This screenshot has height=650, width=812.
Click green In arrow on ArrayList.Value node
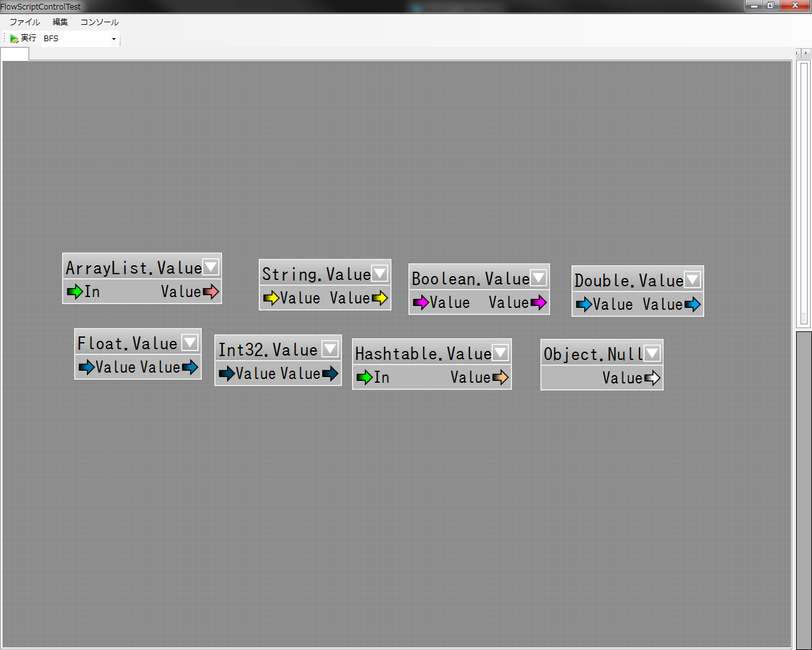(75, 291)
